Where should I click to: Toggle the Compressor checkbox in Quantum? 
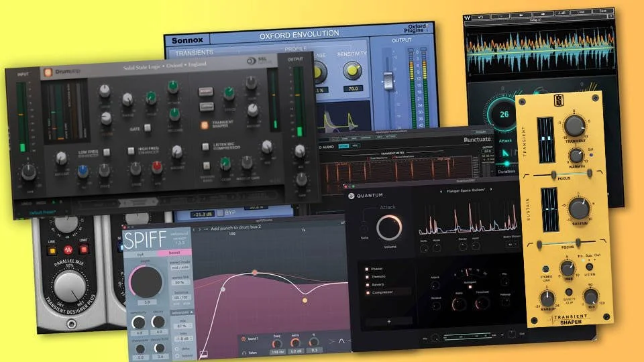tap(368, 293)
